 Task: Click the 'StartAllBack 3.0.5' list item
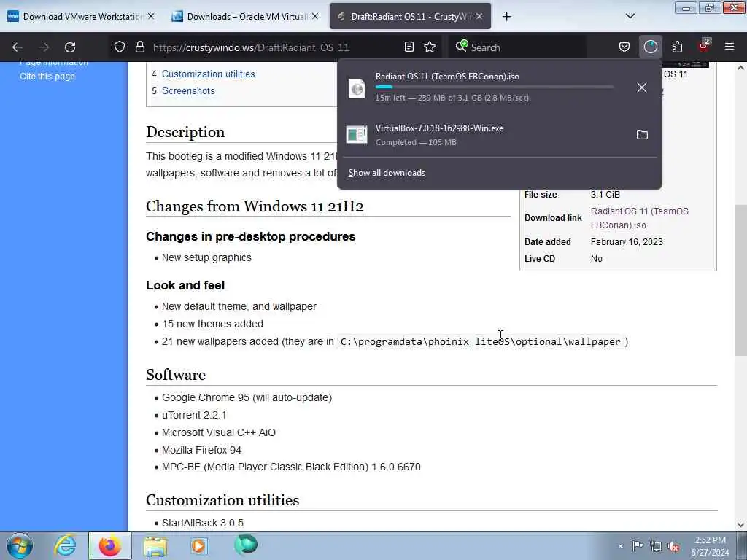click(x=203, y=523)
